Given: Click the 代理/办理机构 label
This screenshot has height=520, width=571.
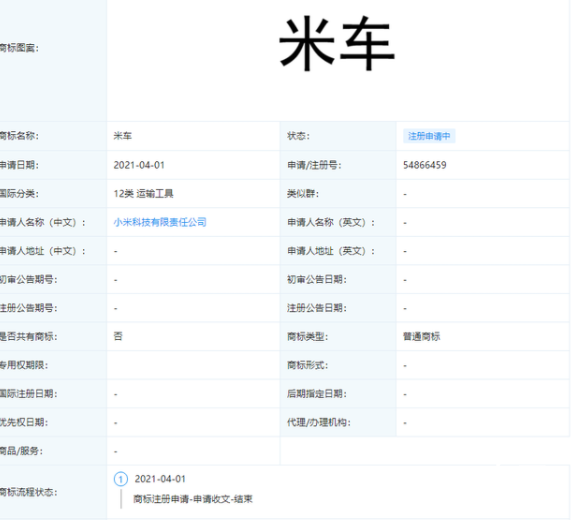Looking at the screenshot, I should click(319, 422).
